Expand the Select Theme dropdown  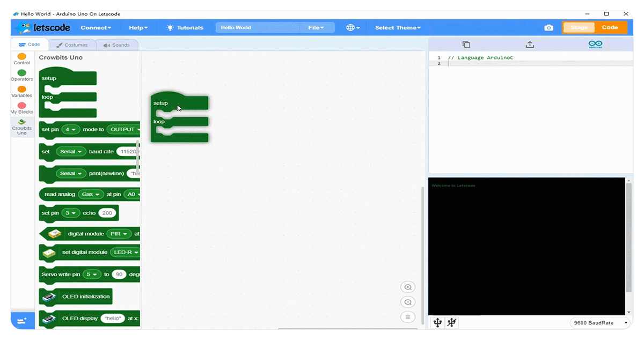398,27
